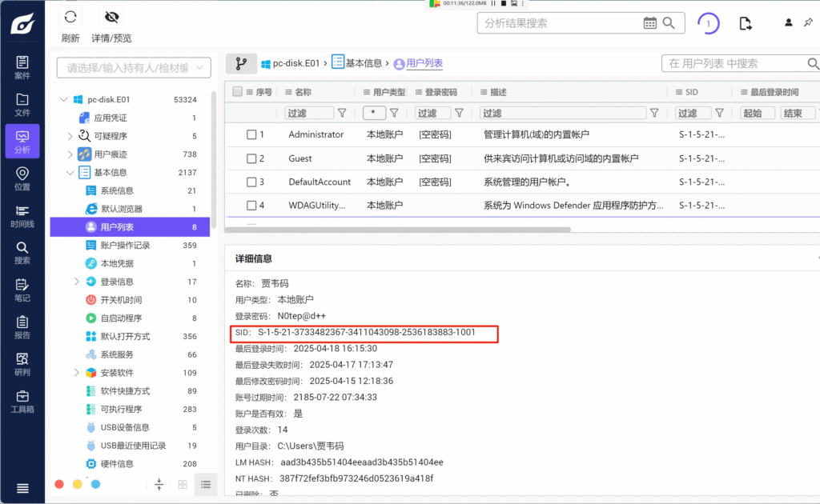Click the branch tree icon button
The width and height of the screenshot is (820, 504).
[x=241, y=64]
